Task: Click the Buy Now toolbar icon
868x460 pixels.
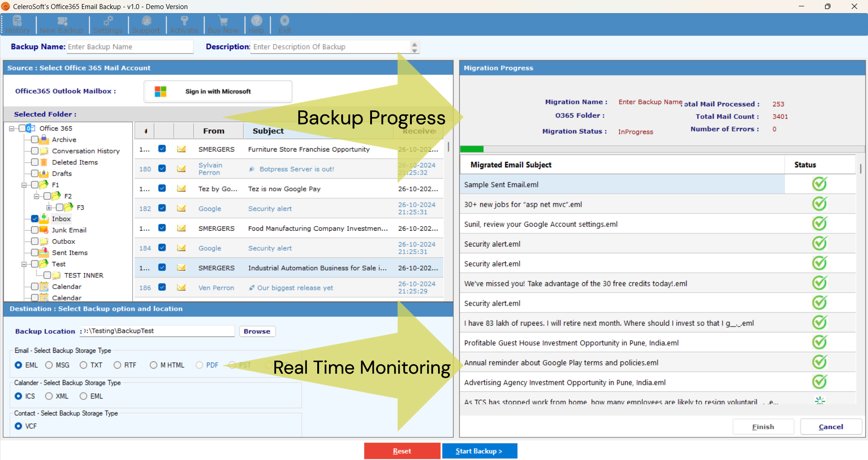Action: [x=223, y=24]
